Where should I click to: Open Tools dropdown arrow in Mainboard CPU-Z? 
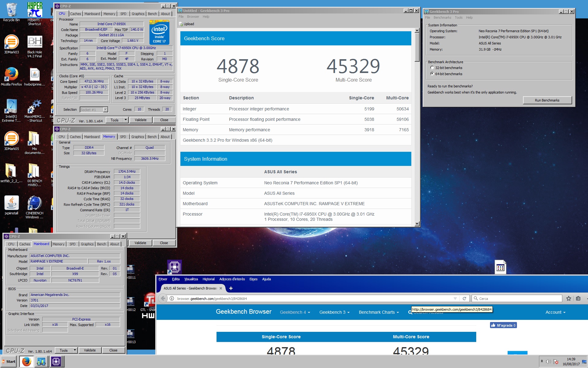point(75,350)
